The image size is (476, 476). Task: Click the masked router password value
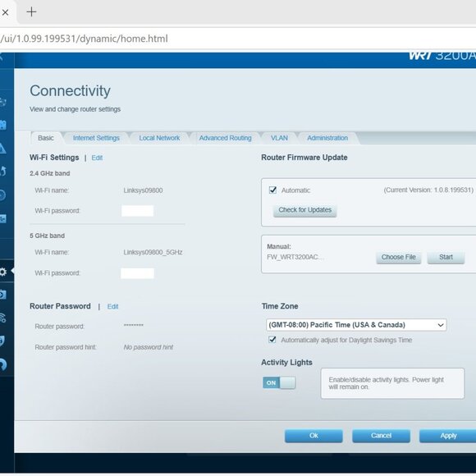[134, 326]
